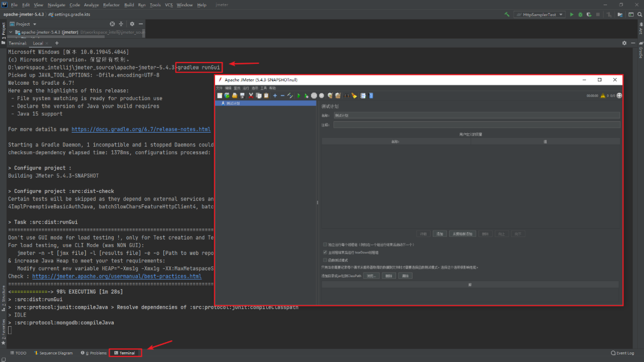This screenshot has height=362, width=644.
Task: Click JMeter comments input field
Action: coord(476,125)
